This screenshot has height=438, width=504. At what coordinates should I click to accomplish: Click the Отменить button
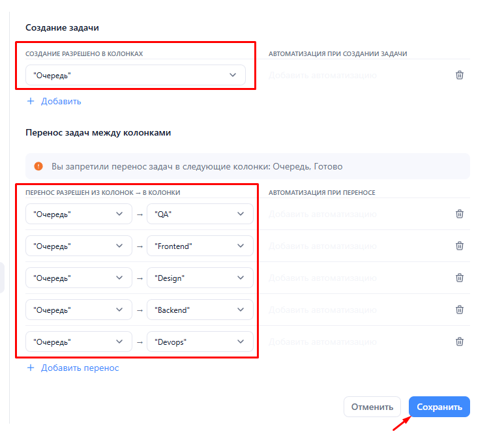(372, 407)
